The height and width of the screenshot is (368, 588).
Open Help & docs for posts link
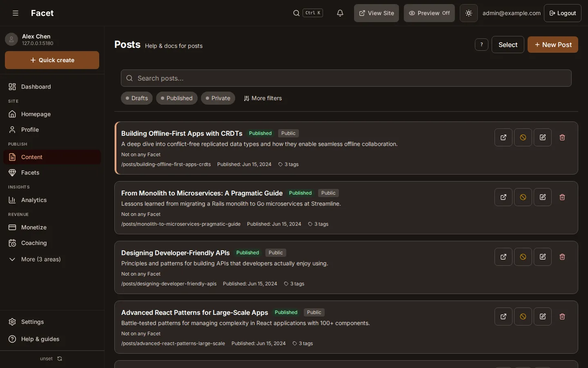click(174, 46)
